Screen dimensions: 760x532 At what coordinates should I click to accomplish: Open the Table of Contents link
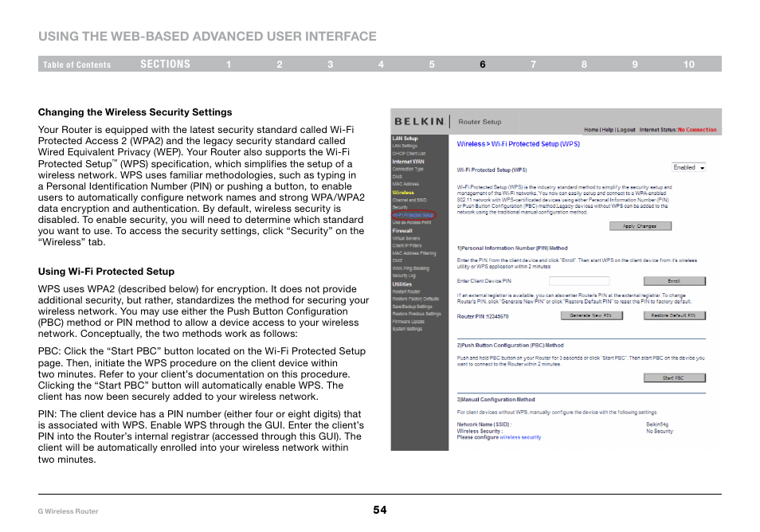76,65
